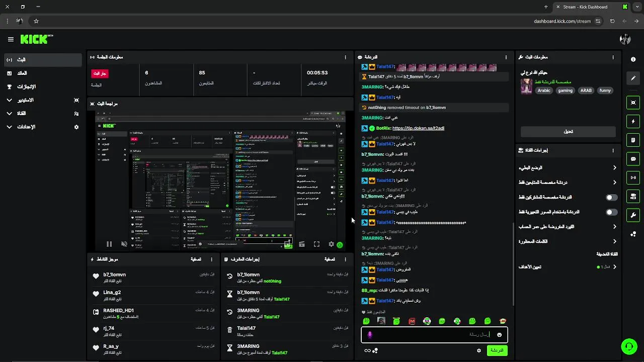
Task: Open the profile avatar in the header
Action: [x=625, y=39]
